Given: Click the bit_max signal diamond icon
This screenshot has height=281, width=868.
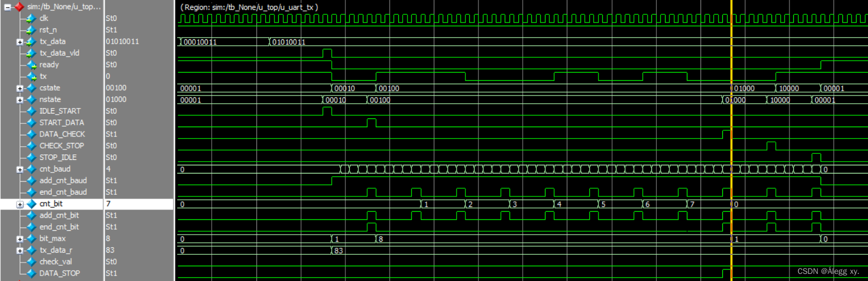Looking at the screenshot, I should click(31, 239).
